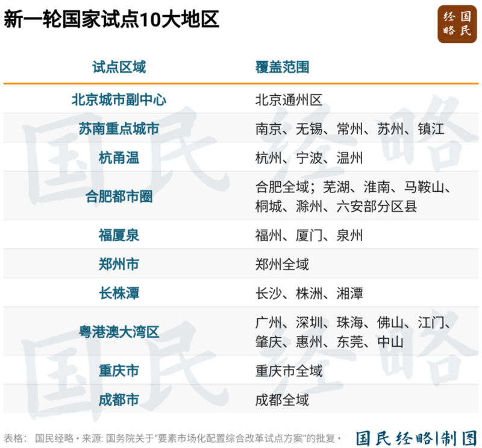Click the 试点区域 column header
The image size is (482, 448).
coord(119,66)
